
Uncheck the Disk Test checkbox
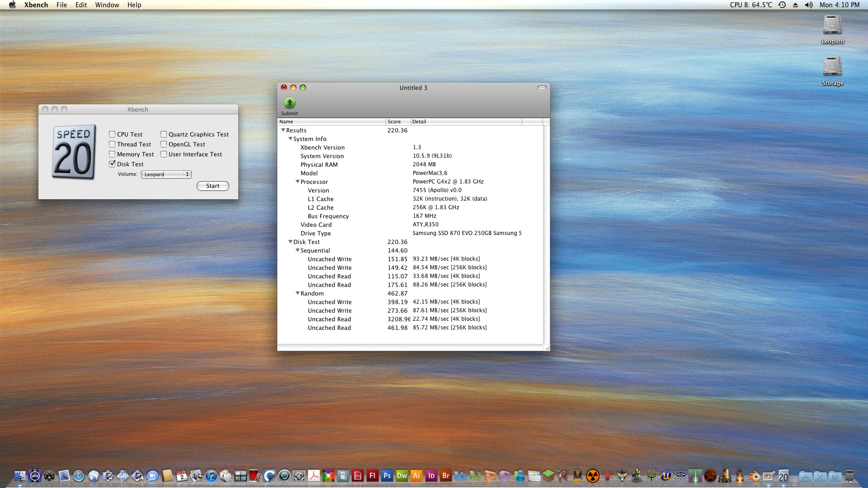point(112,164)
